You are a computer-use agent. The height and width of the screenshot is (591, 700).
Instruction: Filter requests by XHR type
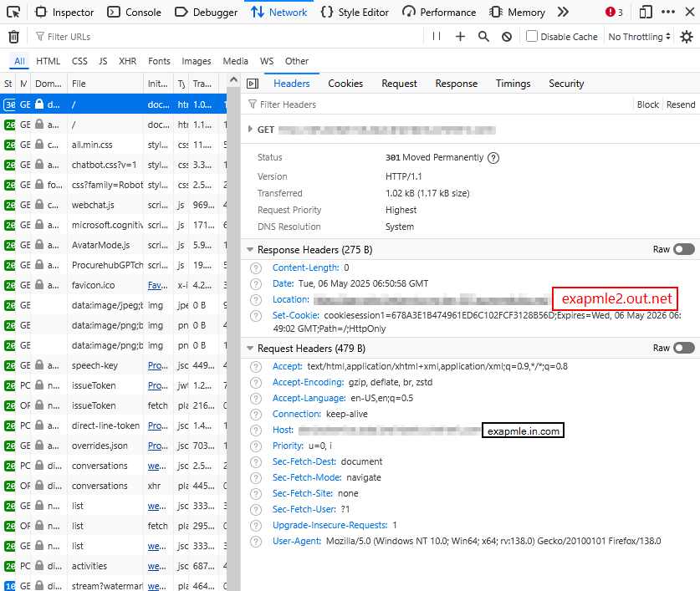tap(127, 61)
